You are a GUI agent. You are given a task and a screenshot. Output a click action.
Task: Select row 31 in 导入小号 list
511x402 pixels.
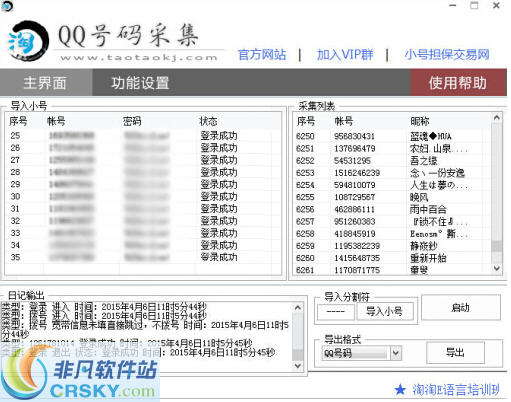pyautogui.click(x=143, y=209)
